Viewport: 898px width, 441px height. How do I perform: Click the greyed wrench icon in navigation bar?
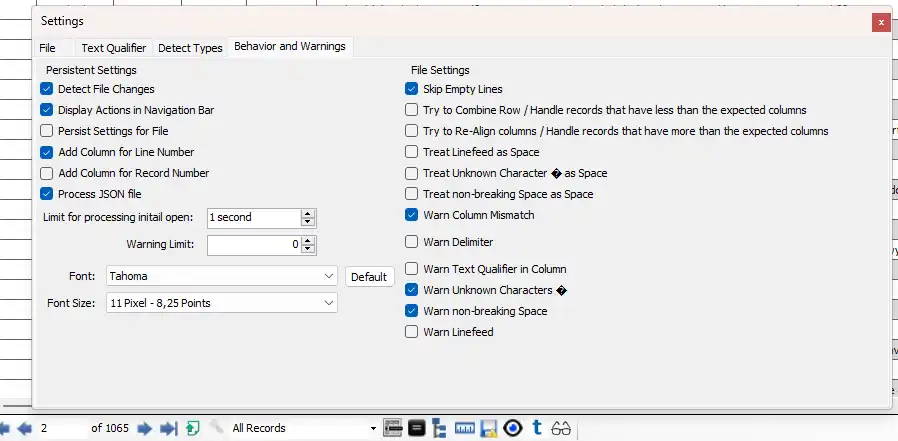217,428
